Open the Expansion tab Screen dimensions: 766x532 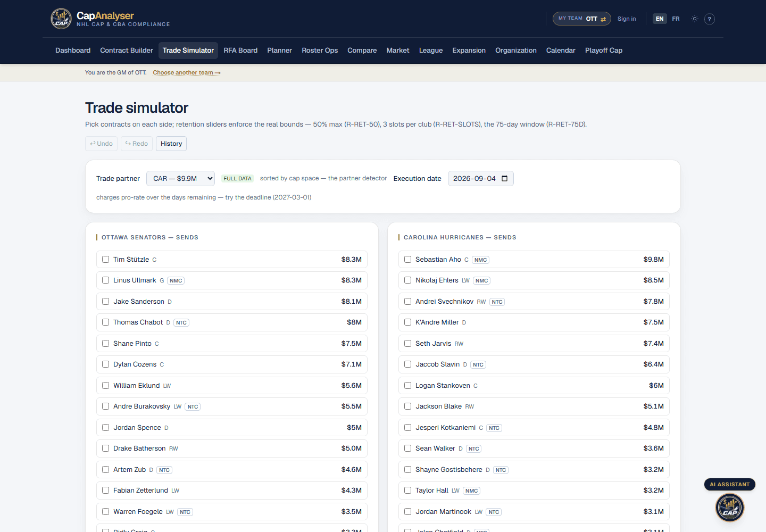469,51
